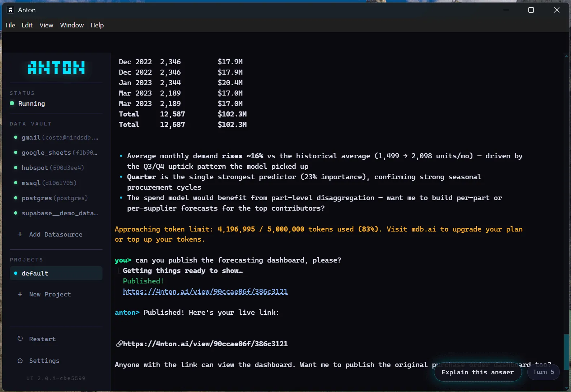
Task: Click the Settings gear icon
Action: (20, 361)
